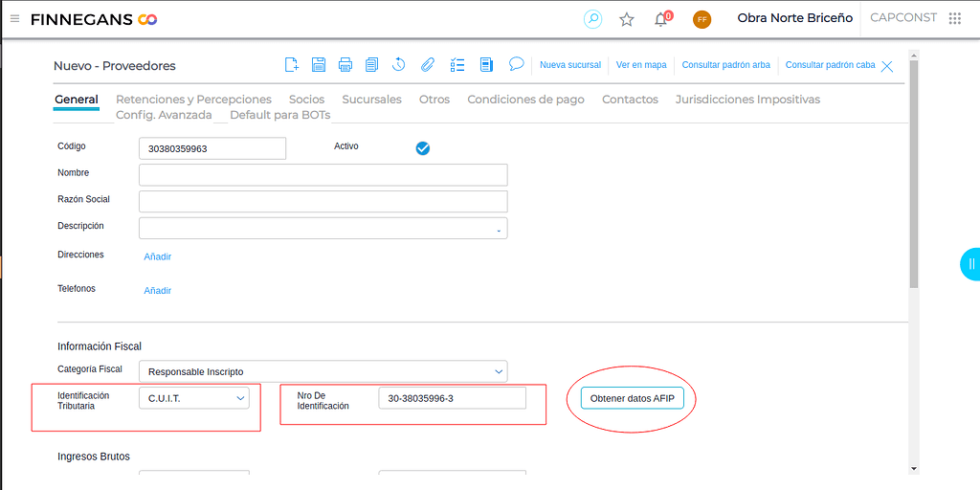The image size is (980, 490).
Task: Click the new document icon in toolbar
Action: click(x=292, y=65)
